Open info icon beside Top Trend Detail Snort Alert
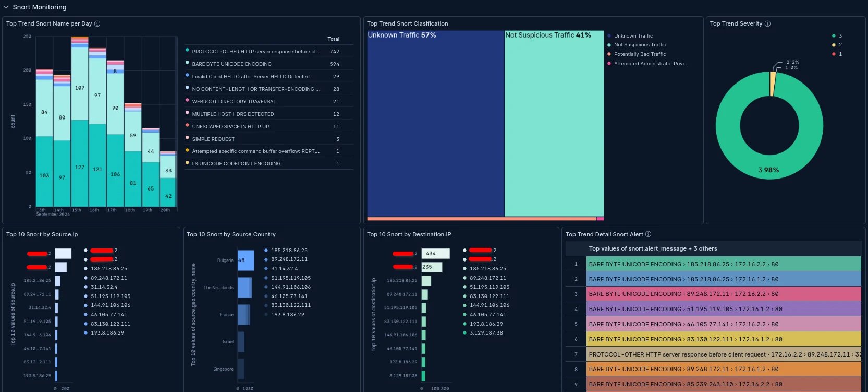Screen dimensions: 868x392 point(648,234)
